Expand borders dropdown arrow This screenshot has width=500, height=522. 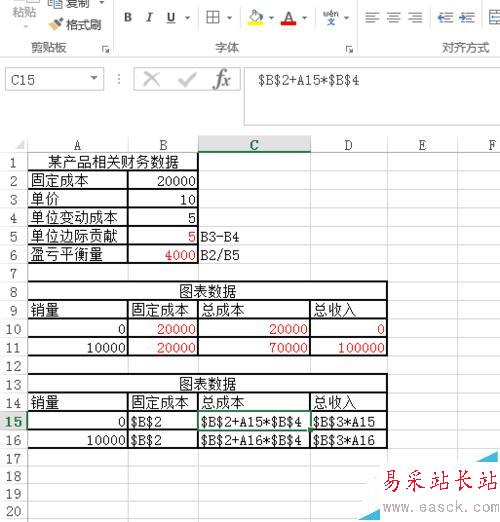click(229, 17)
